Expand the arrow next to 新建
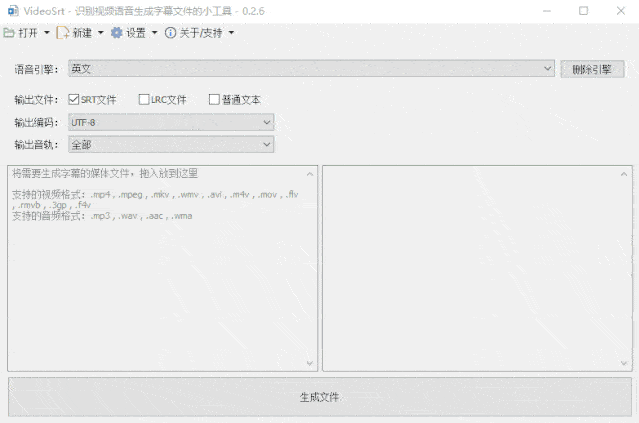 (x=100, y=33)
